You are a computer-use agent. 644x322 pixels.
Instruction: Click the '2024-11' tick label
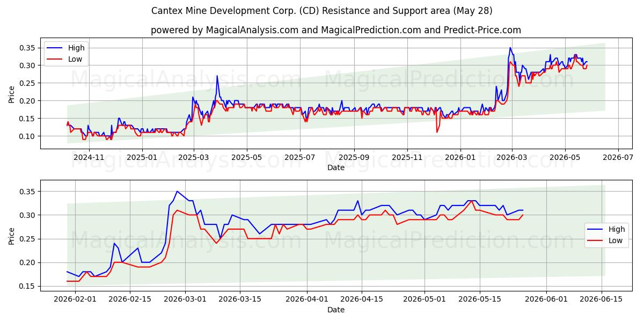coord(89,157)
